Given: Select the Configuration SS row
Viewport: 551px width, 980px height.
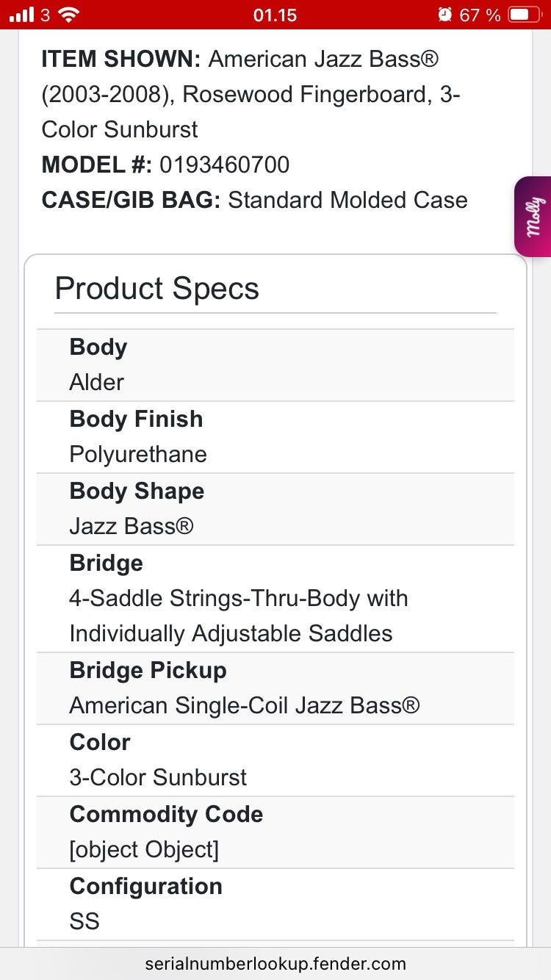Looking at the screenshot, I should point(275,904).
